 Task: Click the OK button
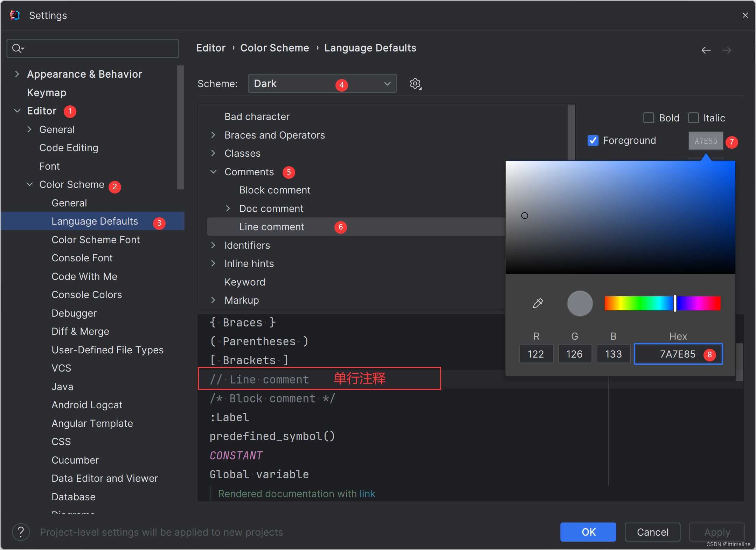588,532
